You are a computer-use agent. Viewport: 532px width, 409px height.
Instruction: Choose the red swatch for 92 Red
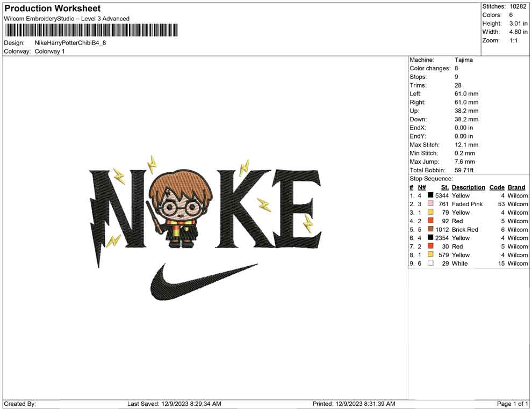coord(430,221)
